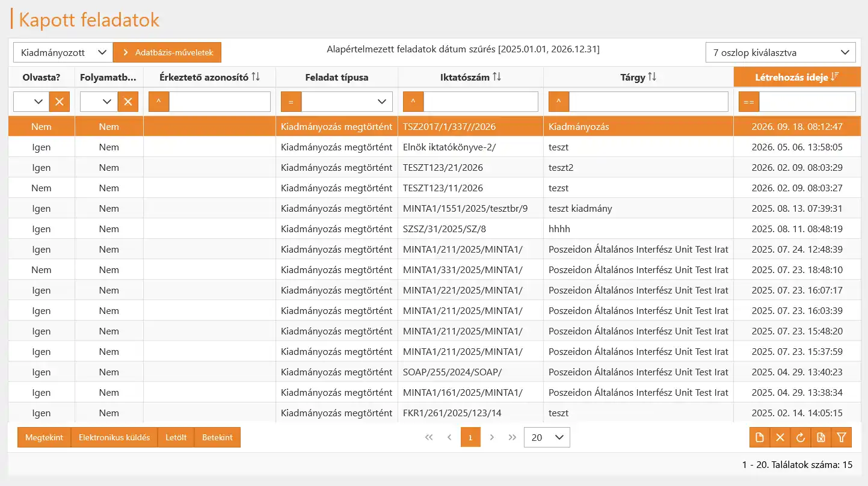This screenshot has width=868, height=486.
Task: Toggle sort on Létrehozás ideje column header
Action: click(797, 77)
